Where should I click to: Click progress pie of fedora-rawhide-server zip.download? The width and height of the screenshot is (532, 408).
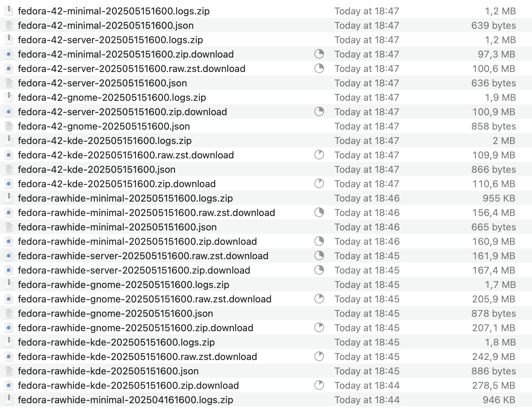(x=319, y=270)
